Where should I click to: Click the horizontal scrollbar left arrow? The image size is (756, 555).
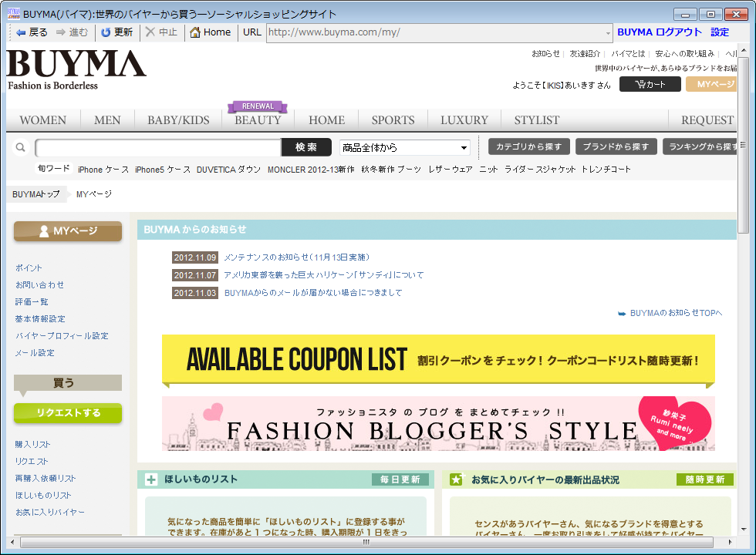click(12, 542)
